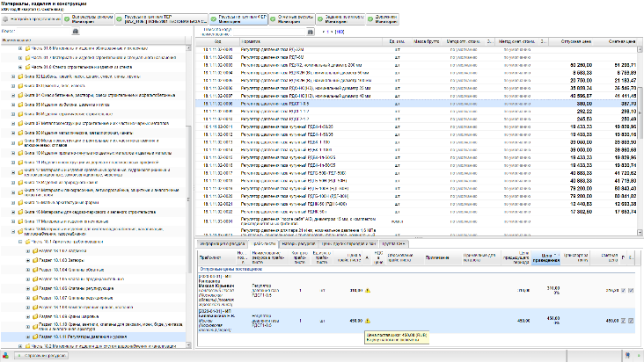This screenshot has width=644, height=362.
Task: Click folder icon of 'Глава 17 Материалы и изделия огнеупорные'
Action: coord(20,221)
